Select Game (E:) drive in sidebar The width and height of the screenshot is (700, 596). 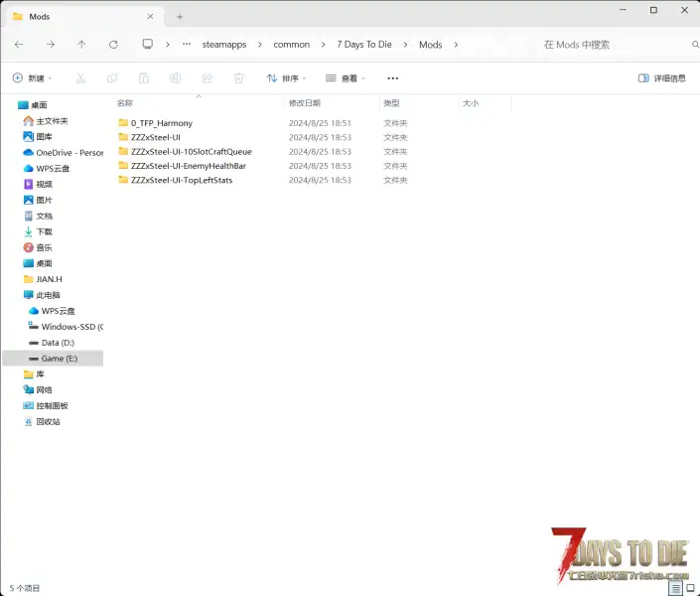click(x=53, y=359)
